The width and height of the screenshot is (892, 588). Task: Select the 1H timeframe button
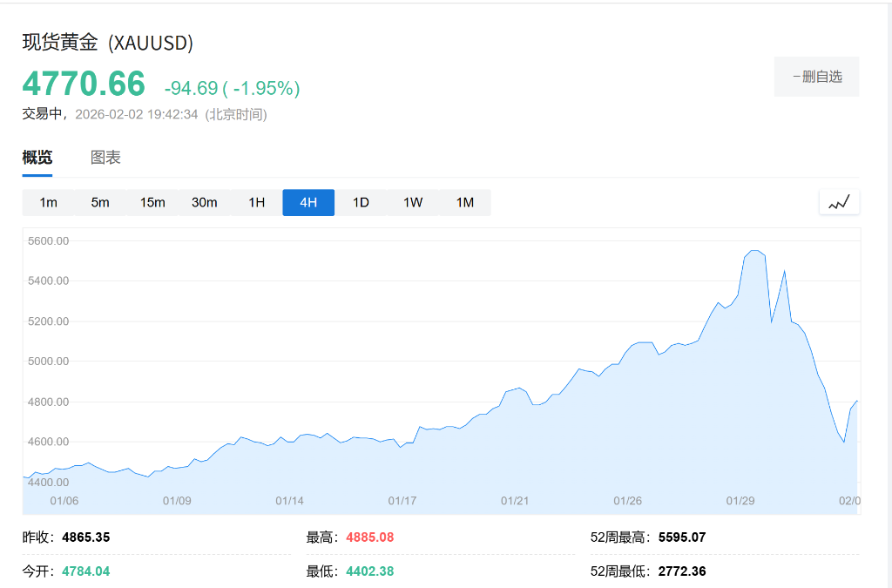click(x=256, y=202)
